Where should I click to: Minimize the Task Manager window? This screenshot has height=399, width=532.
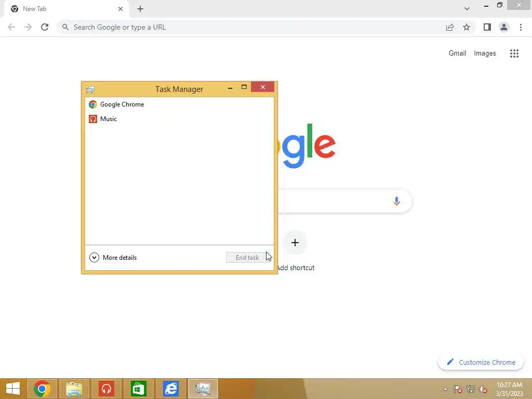click(230, 87)
